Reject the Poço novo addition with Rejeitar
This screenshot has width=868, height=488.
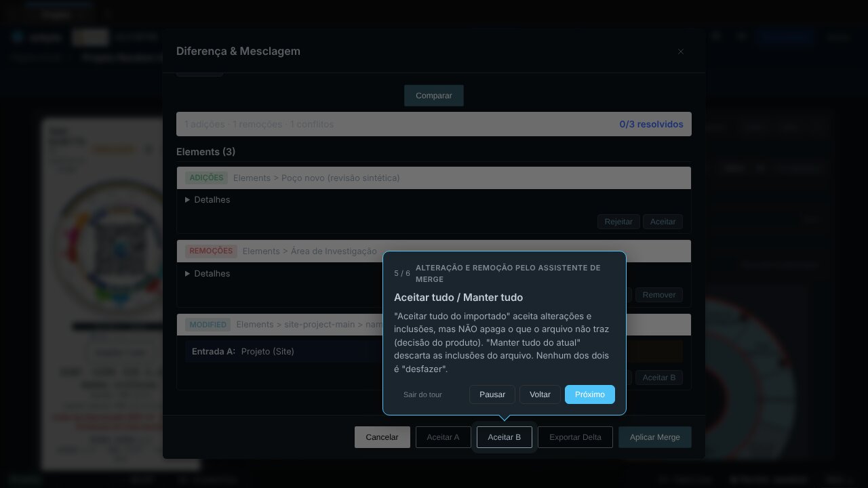coord(618,222)
